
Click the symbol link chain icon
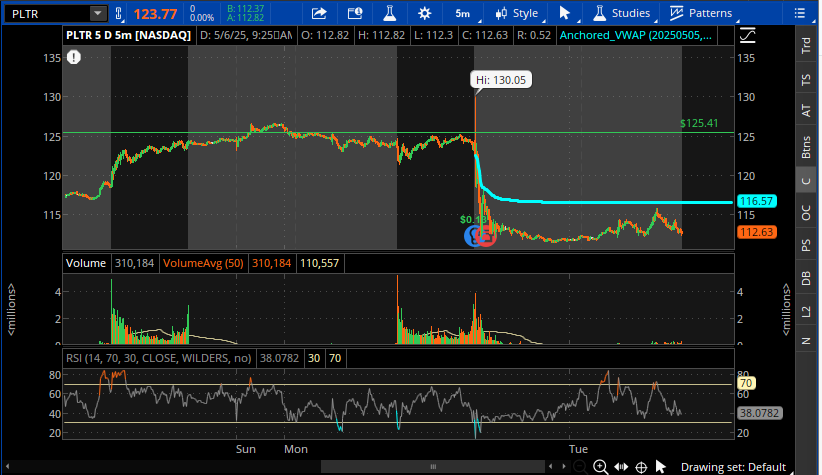(118, 14)
